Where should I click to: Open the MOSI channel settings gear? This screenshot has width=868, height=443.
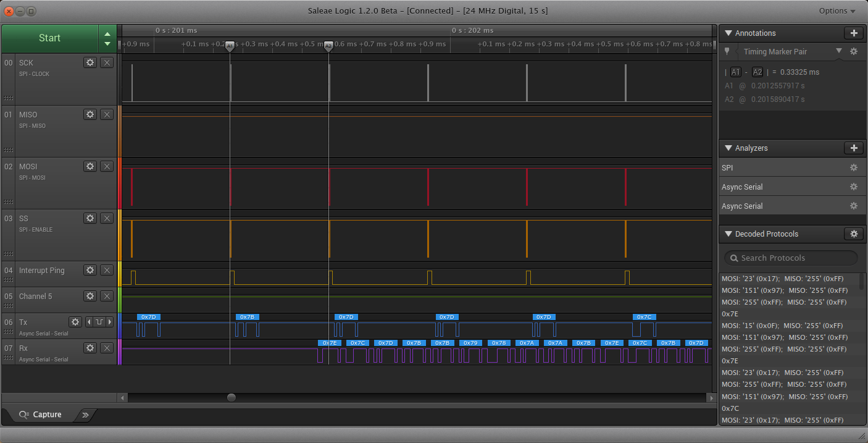[x=90, y=166]
